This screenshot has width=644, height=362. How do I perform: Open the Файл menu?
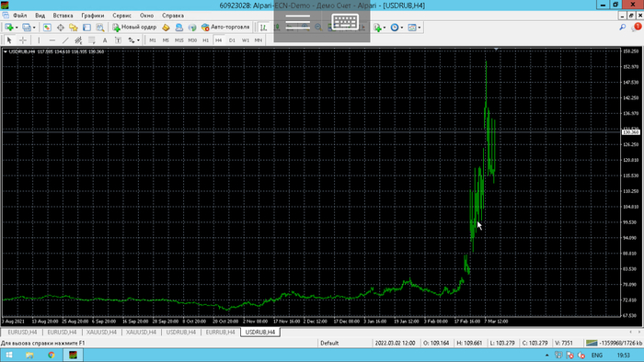(19, 16)
